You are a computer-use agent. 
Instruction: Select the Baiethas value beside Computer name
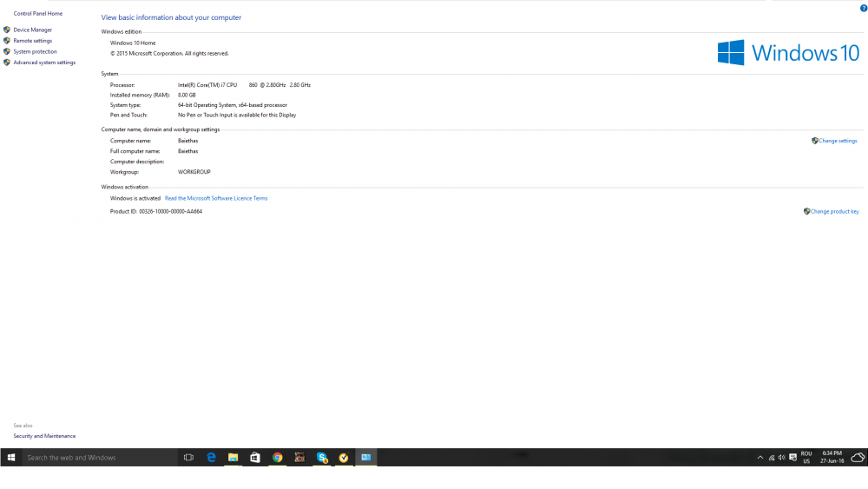click(x=187, y=141)
